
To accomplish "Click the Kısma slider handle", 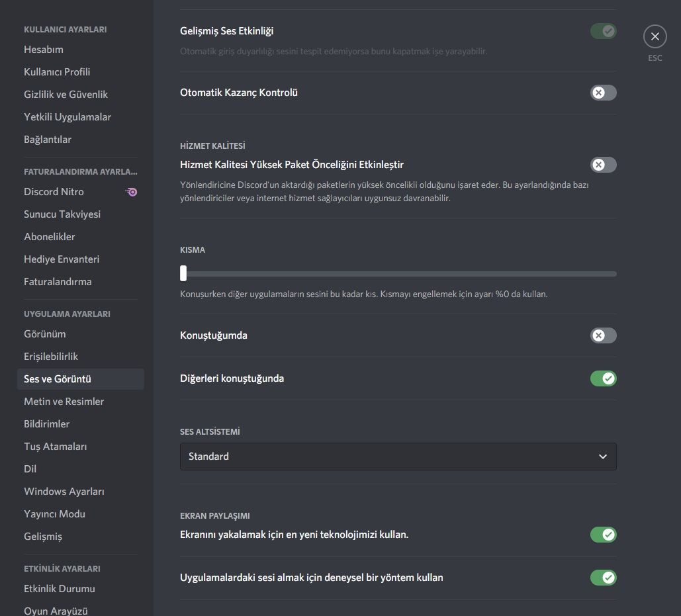I will (183, 273).
